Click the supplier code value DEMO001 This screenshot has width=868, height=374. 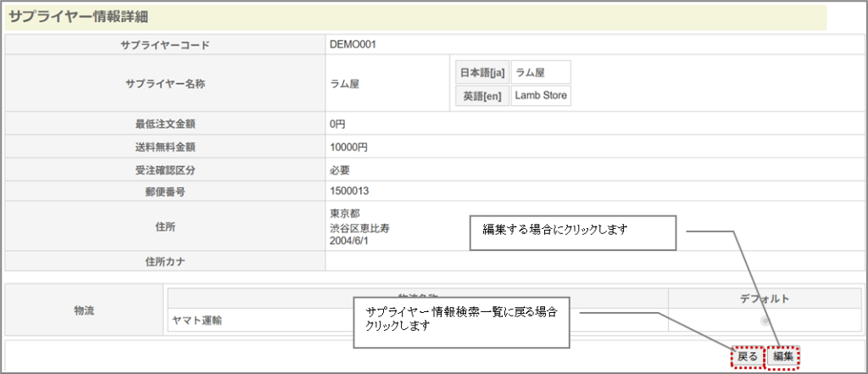[x=353, y=44]
